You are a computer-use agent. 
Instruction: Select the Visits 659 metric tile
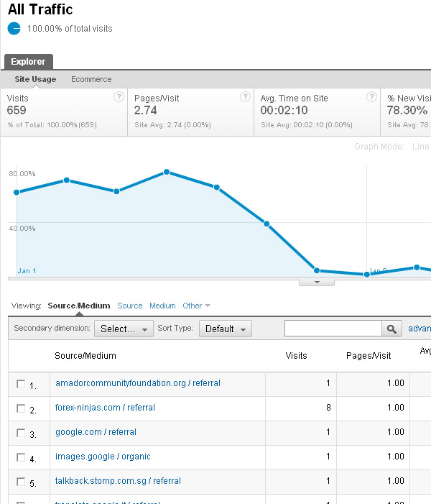pyautogui.click(x=64, y=112)
